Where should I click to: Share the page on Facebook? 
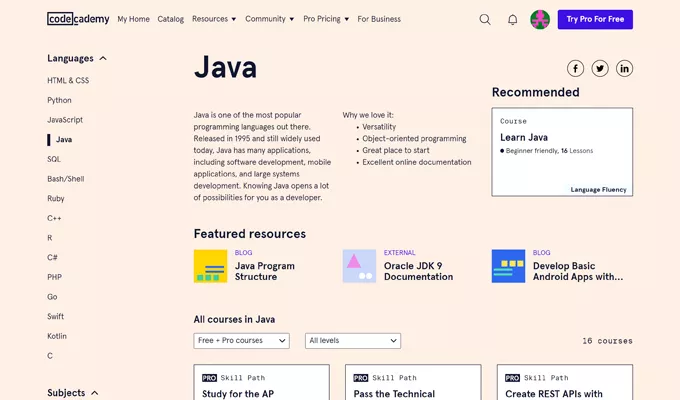pos(575,69)
